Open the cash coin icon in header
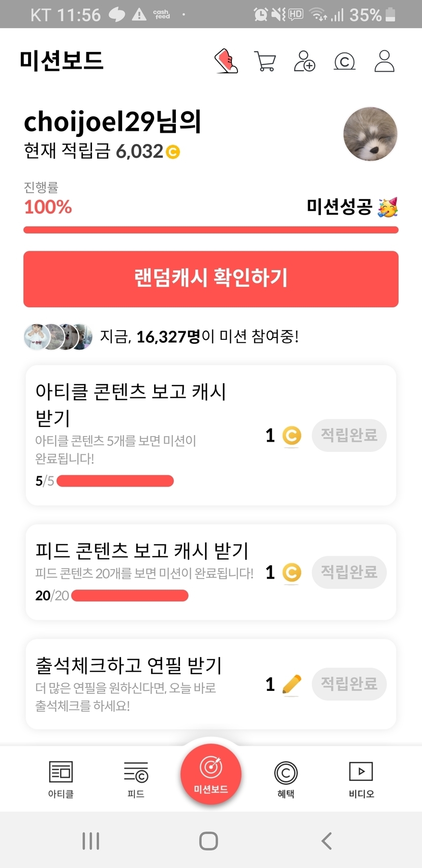This screenshot has width=422, height=868. [344, 62]
